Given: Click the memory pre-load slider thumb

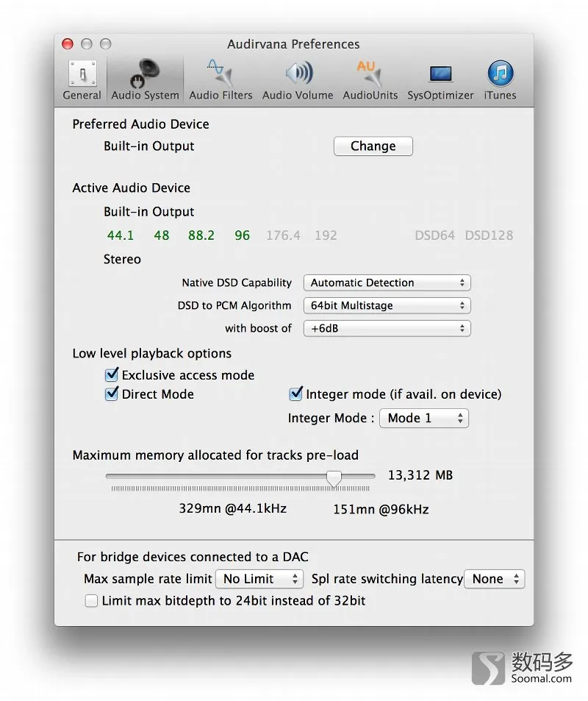Looking at the screenshot, I should coord(334,478).
